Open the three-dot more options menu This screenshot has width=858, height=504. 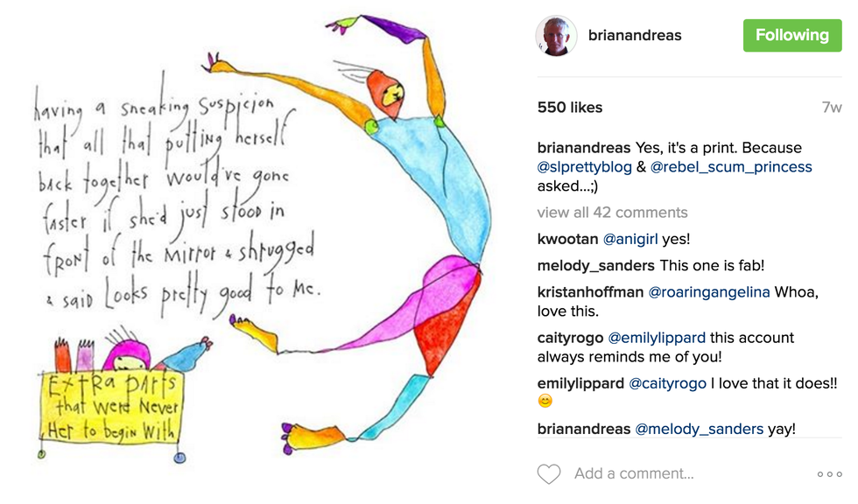[x=830, y=474]
